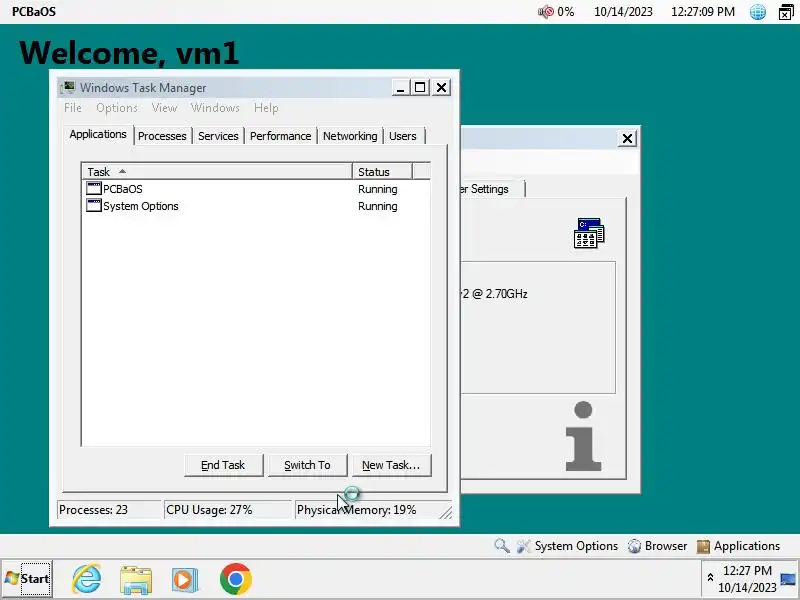
Task: Switch to the Performance tab
Action: coord(280,136)
